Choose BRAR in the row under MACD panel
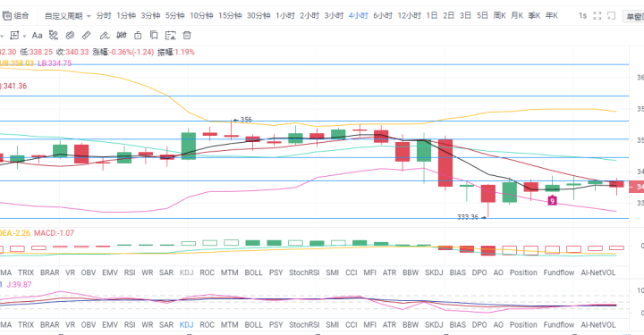 (x=50, y=272)
